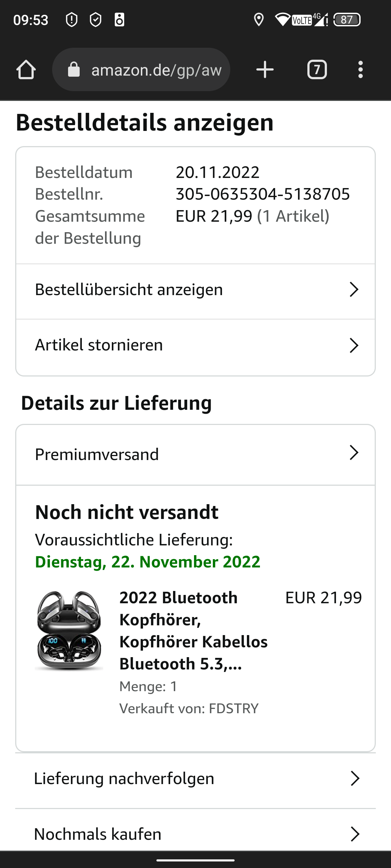Image resolution: width=391 pixels, height=868 pixels.
Task: Open a new tab with plus icon
Action: click(265, 69)
